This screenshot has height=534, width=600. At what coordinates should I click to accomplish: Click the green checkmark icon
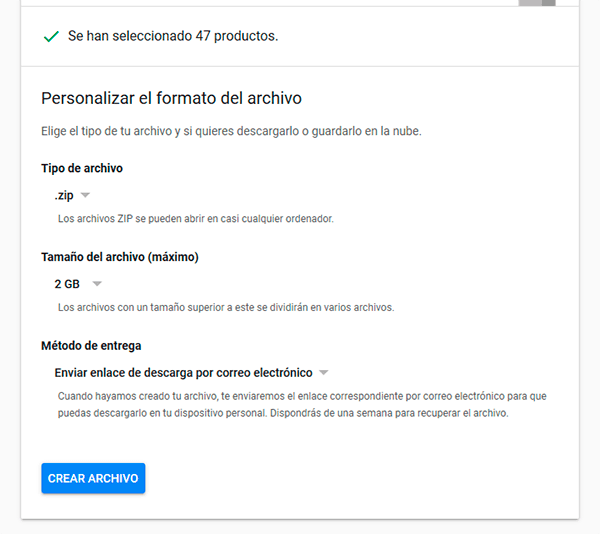click(51, 36)
